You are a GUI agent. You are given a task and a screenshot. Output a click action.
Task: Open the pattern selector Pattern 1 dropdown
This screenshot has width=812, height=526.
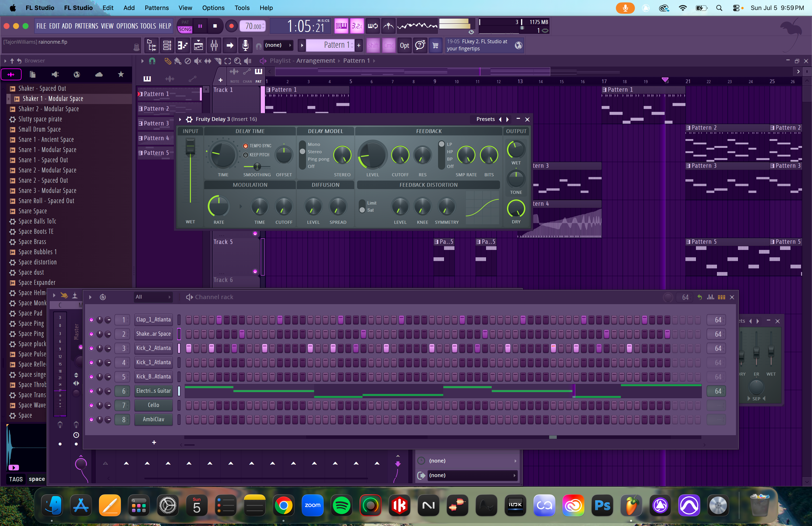pyautogui.click(x=330, y=45)
